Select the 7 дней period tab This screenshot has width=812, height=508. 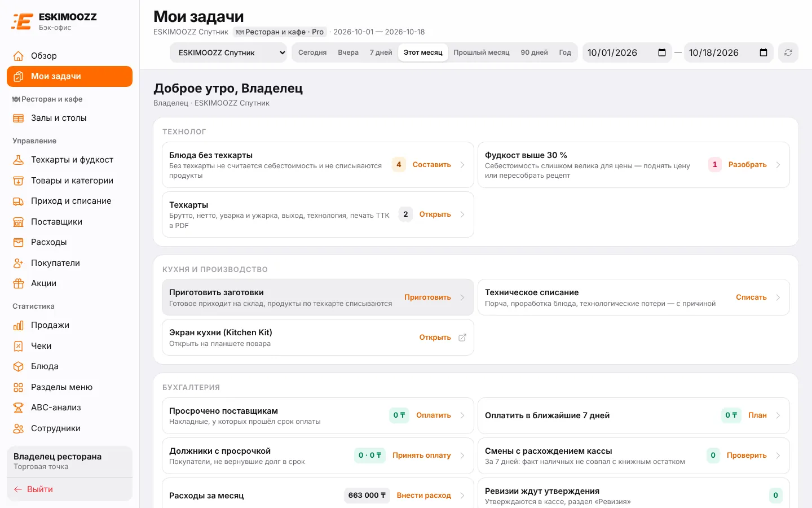[x=381, y=52]
